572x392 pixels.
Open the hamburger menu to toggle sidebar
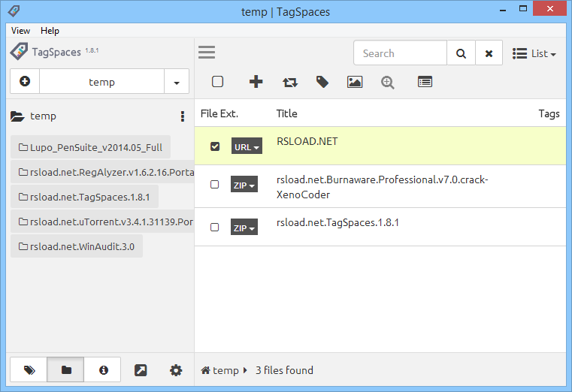(x=207, y=53)
